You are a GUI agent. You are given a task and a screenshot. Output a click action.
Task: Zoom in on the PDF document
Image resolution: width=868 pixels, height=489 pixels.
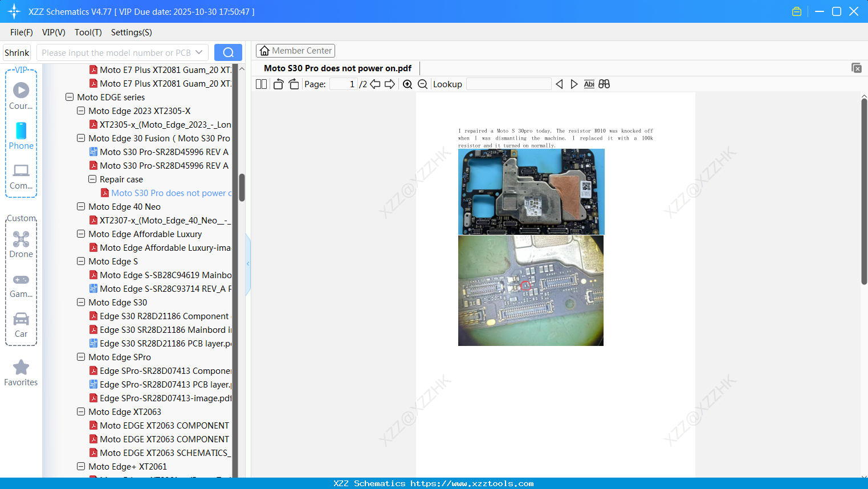pos(407,84)
